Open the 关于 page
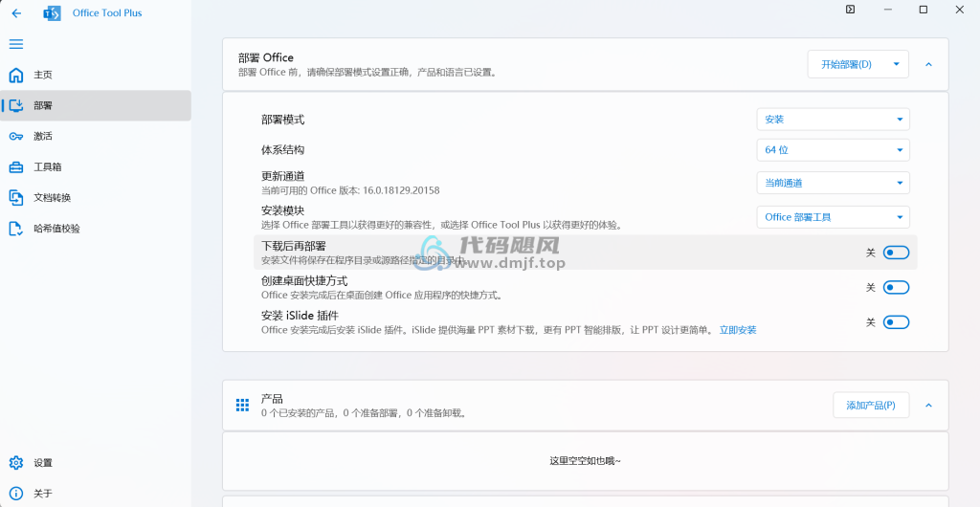The width and height of the screenshot is (980, 507). (x=96, y=494)
